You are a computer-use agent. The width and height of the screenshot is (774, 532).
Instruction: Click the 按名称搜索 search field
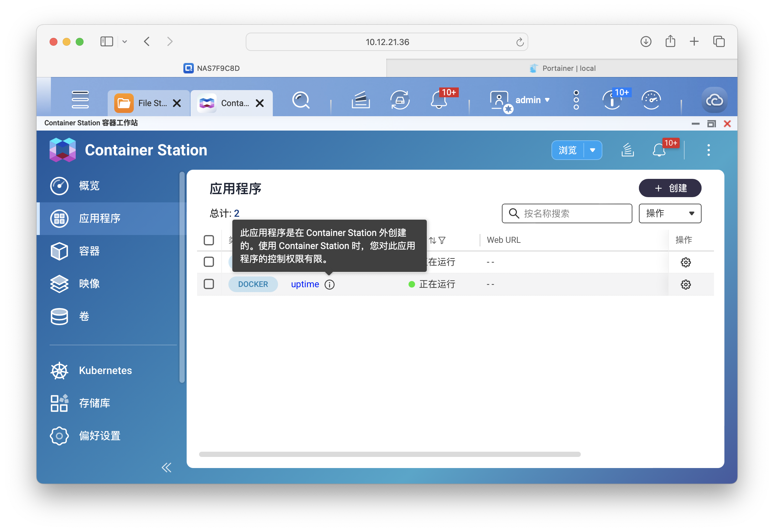(567, 213)
